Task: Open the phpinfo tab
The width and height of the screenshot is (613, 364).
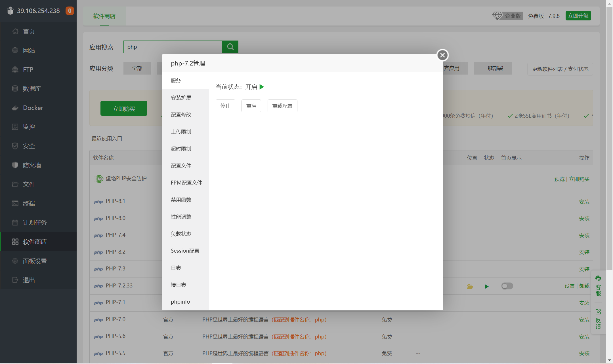Action: [180, 302]
